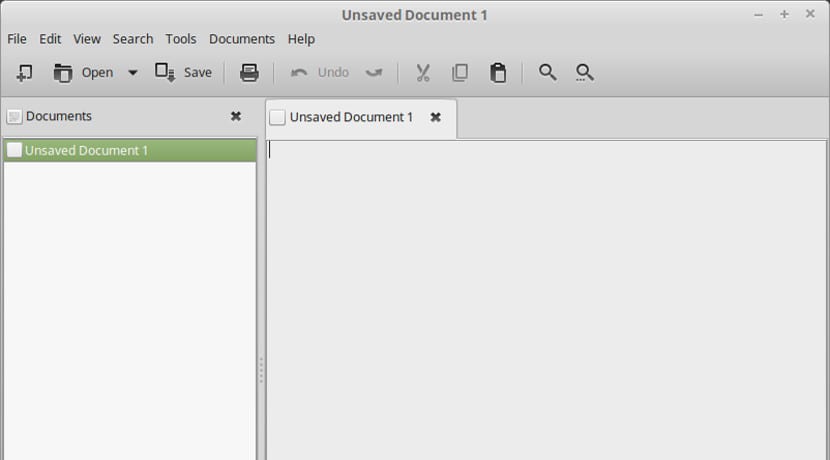Close the editor window
This screenshot has height=460, width=830.
click(x=810, y=14)
